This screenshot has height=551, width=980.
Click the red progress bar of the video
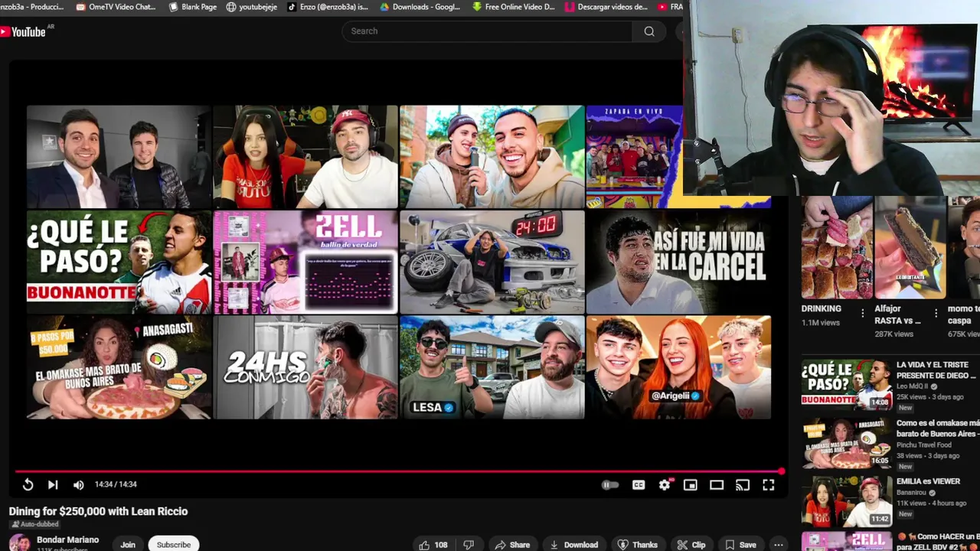coord(398,471)
